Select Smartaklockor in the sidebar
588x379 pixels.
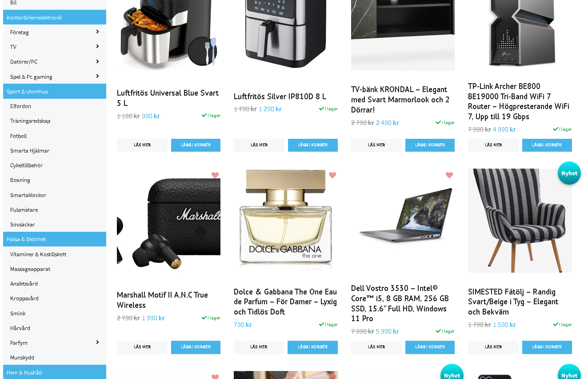click(28, 195)
